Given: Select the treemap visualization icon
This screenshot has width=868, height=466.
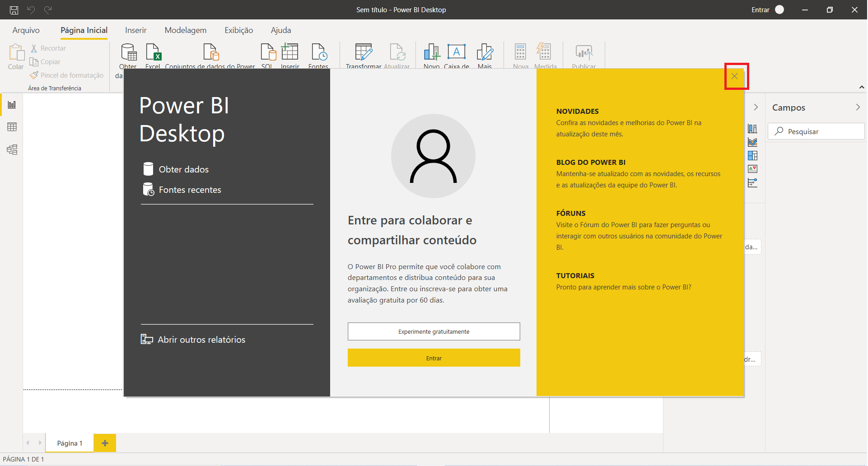Looking at the screenshot, I should click(x=752, y=156).
